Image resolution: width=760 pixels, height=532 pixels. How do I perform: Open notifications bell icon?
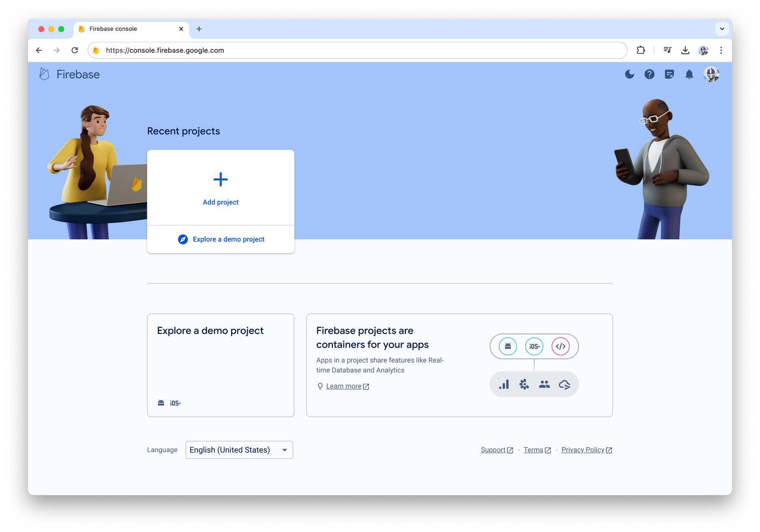click(x=689, y=74)
